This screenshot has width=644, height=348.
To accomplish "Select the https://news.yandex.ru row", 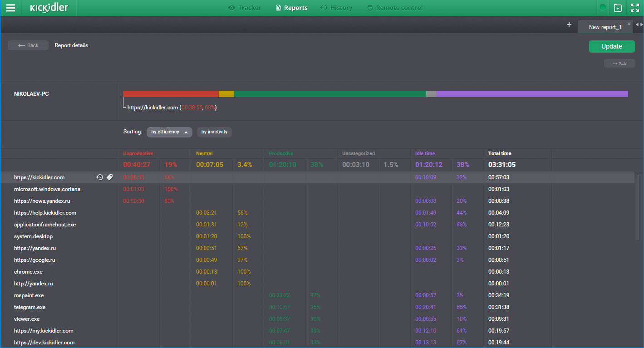I will pos(317,201).
